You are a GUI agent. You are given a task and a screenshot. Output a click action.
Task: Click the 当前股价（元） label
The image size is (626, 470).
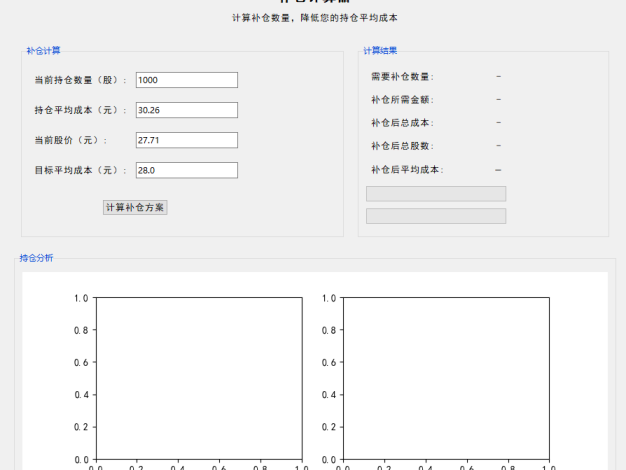[70, 140]
